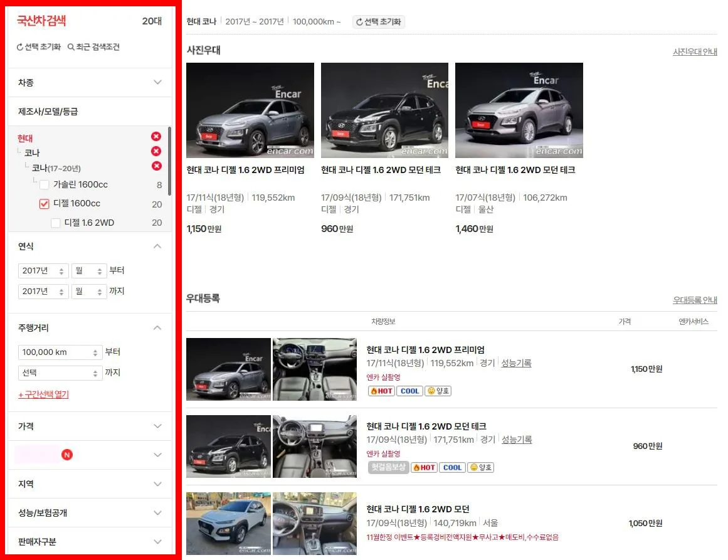The width and height of the screenshot is (728, 560).
Task: Open exterior thumbnail of 960만원 list row
Action: click(228, 446)
